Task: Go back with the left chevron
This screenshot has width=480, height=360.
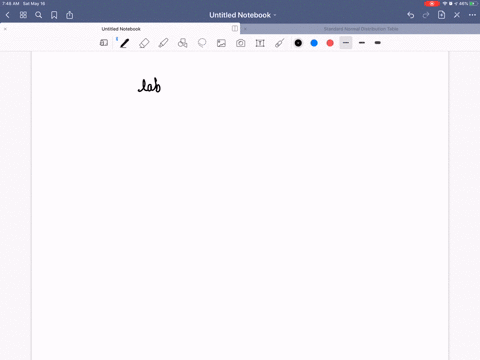Action: 8,15
